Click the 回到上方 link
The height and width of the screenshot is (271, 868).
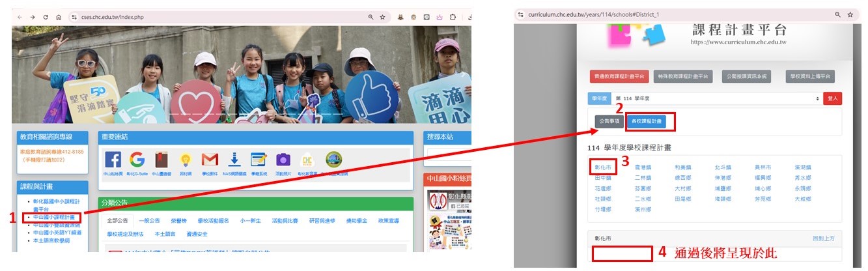click(823, 238)
